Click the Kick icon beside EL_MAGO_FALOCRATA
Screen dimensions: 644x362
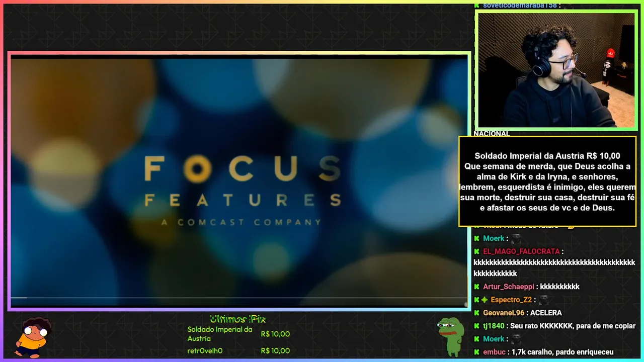point(476,251)
